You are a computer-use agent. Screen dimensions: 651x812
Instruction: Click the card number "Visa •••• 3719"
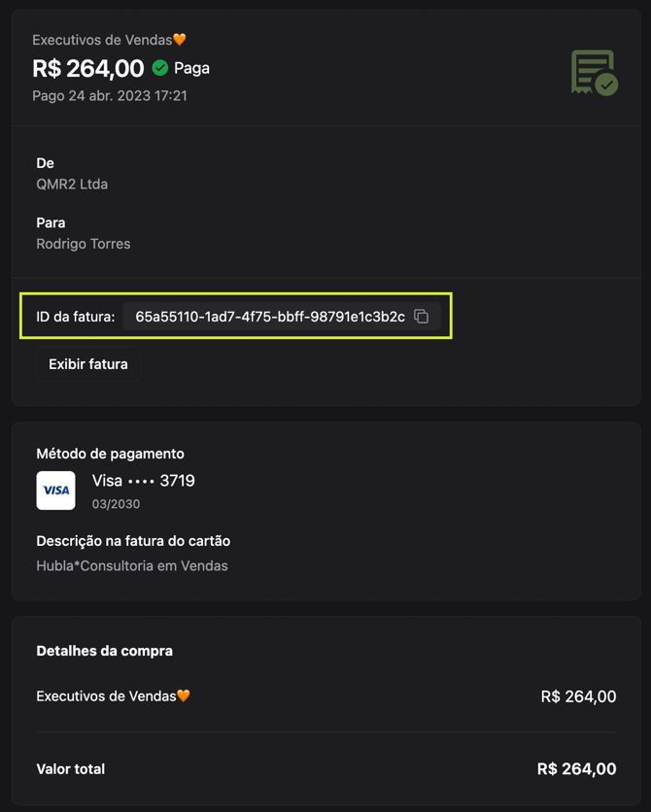coord(144,481)
